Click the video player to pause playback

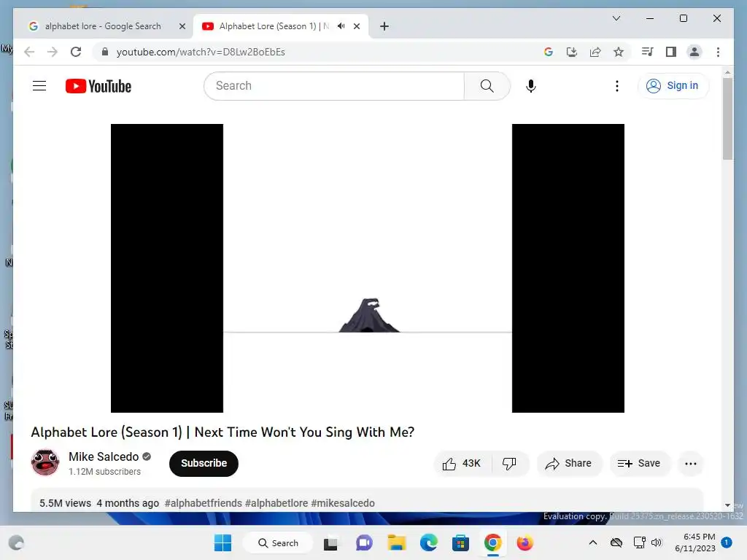pos(368,268)
